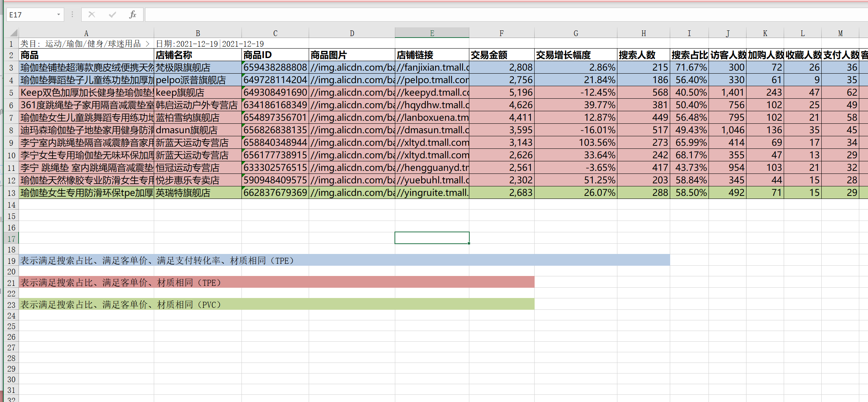Click growth rate 103.56%

click(x=576, y=143)
